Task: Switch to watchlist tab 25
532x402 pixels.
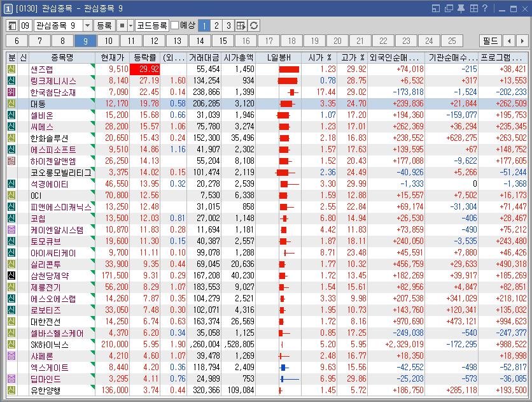Action: pyautogui.click(x=452, y=41)
